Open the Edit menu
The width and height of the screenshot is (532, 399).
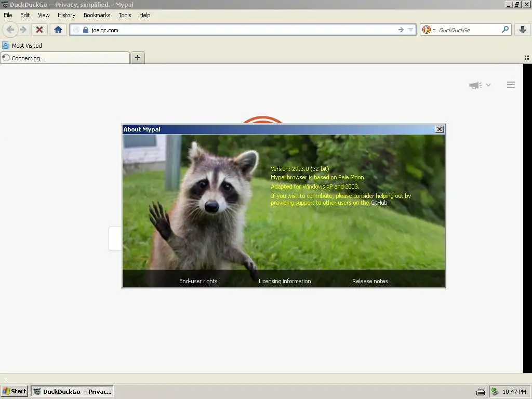(25, 15)
